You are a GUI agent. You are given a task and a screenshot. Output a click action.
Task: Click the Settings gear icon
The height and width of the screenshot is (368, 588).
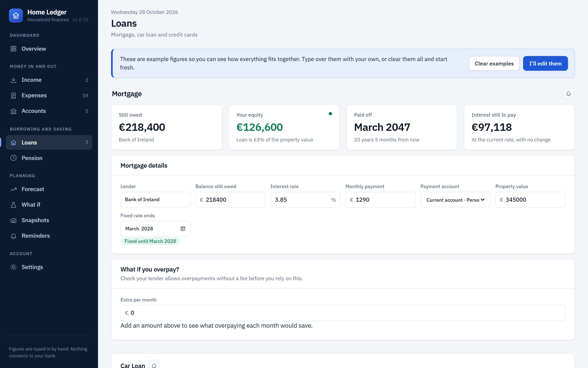(x=13, y=267)
